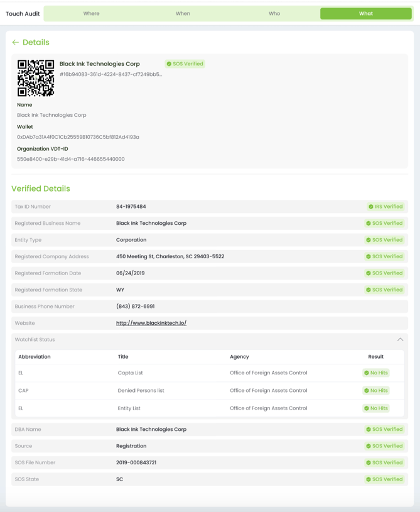Click the Denied Persons list title cell
Image resolution: width=420 pixels, height=512 pixels.
pos(141,390)
